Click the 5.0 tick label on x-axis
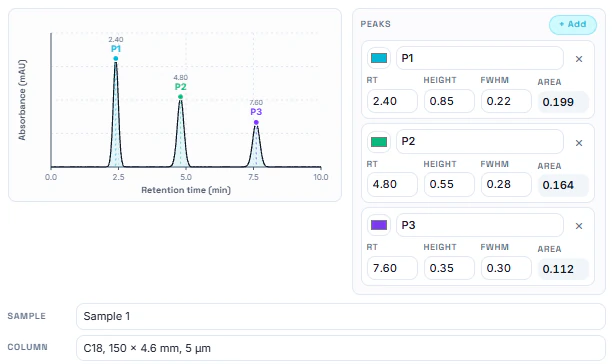Image resolution: width=614 pixels, height=364 pixels. pos(186,177)
